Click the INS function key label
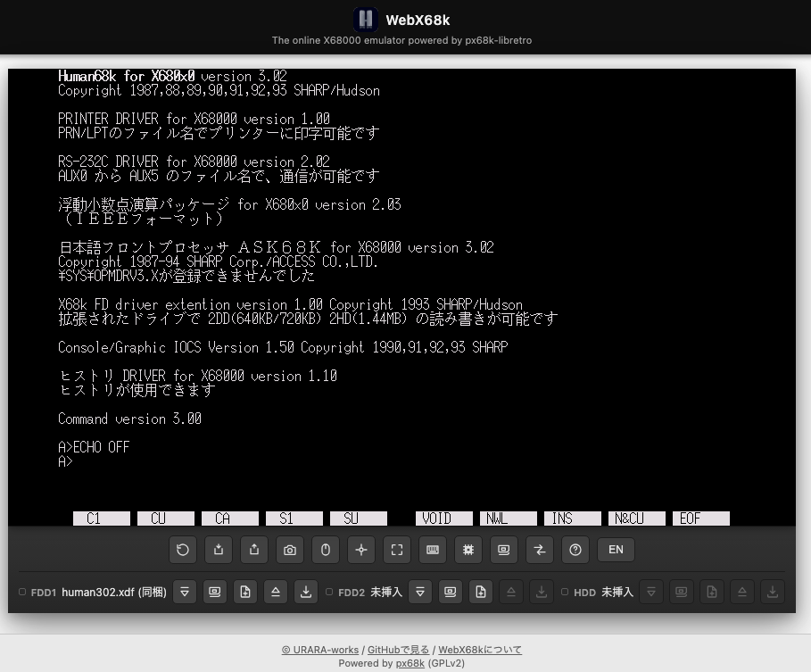This screenshot has height=672, width=811. 573,519
